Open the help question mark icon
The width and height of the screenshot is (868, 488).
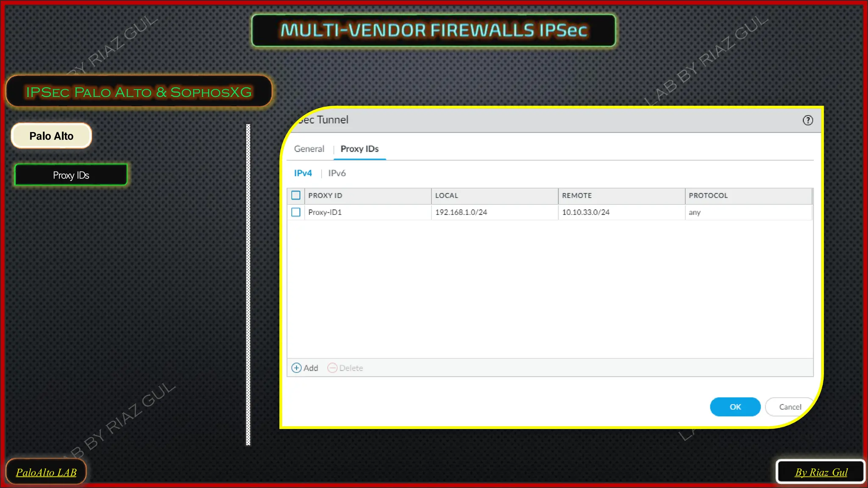pyautogui.click(x=808, y=120)
